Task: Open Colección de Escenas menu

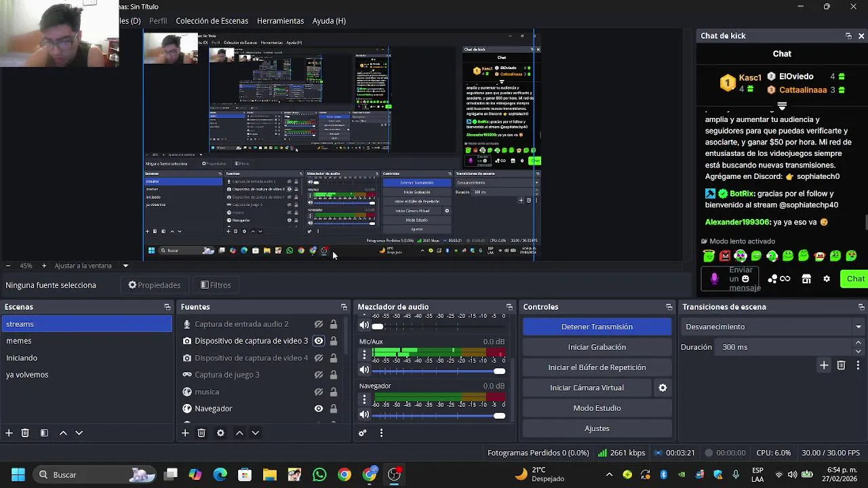Action: (212, 21)
